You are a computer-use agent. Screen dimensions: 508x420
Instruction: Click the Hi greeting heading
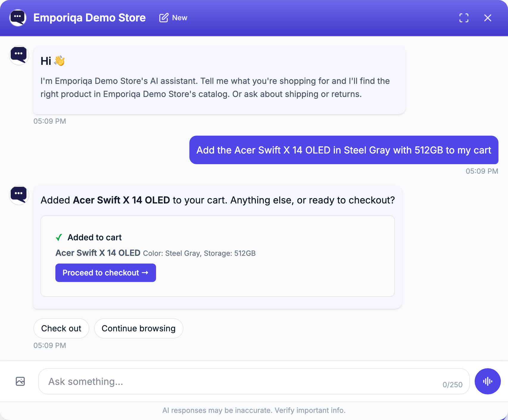click(52, 61)
